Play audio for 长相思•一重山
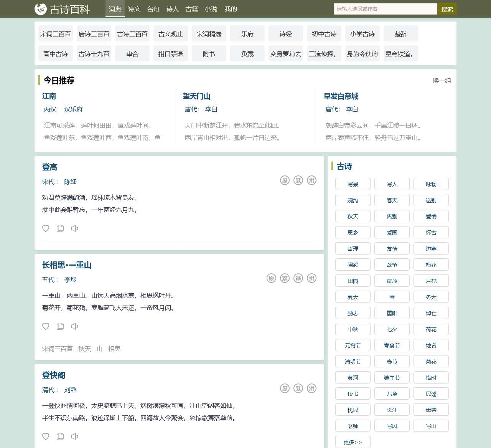Screen dimensions: 491x448 tap(75, 326)
